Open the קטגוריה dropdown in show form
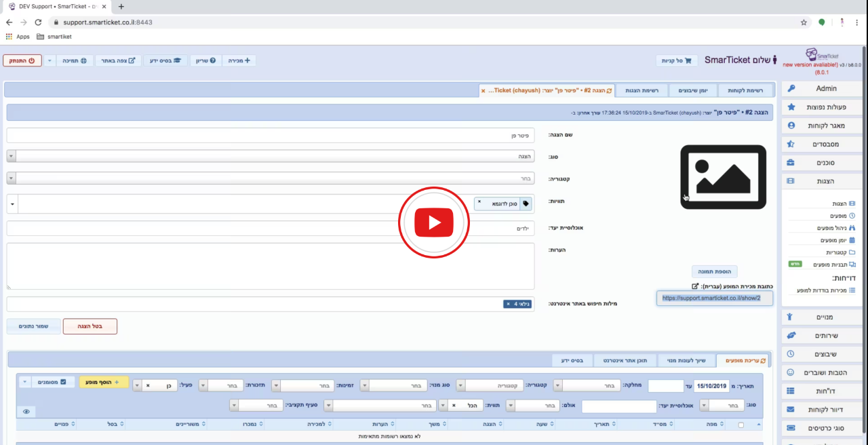This screenshot has height=445, width=868. pyautogui.click(x=271, y=178)
